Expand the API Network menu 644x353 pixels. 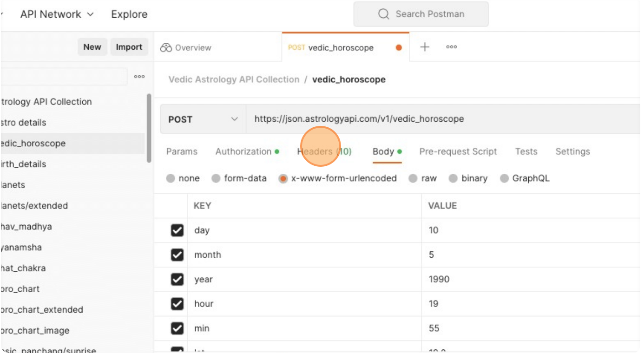tap(57, 14)
